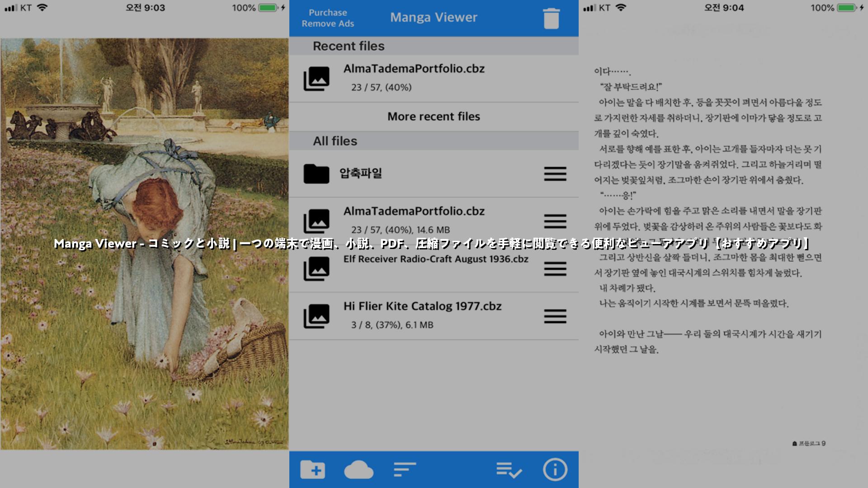Tap progress text 23 / 57, (40%), 14.6 MB
The image size is (868, 488).
coord(401,230)
